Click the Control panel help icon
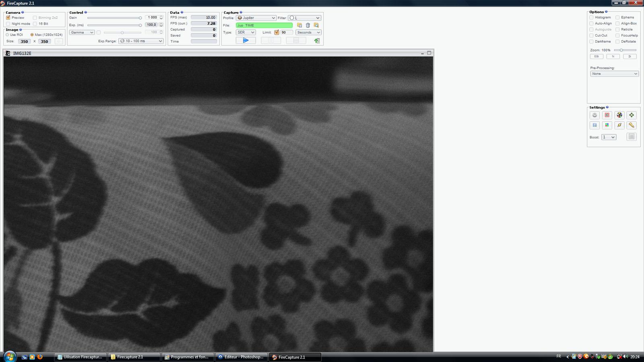 86,12
